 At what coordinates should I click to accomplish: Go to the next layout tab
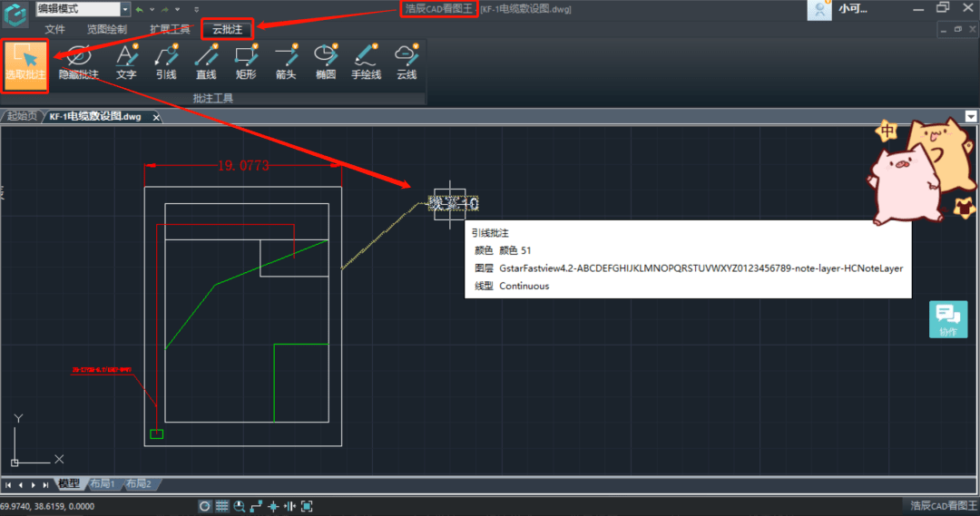(x=34, y=485)
